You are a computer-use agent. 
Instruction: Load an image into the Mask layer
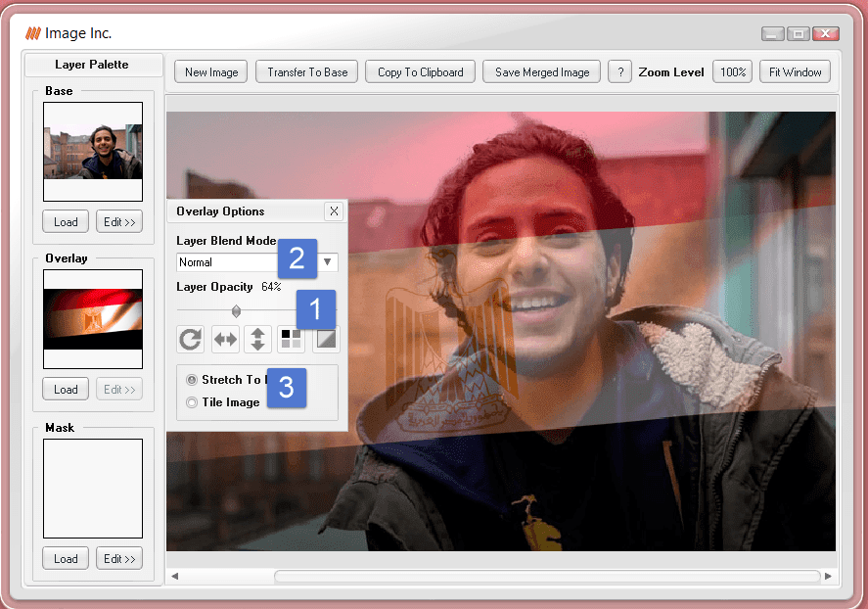(66, 559)
